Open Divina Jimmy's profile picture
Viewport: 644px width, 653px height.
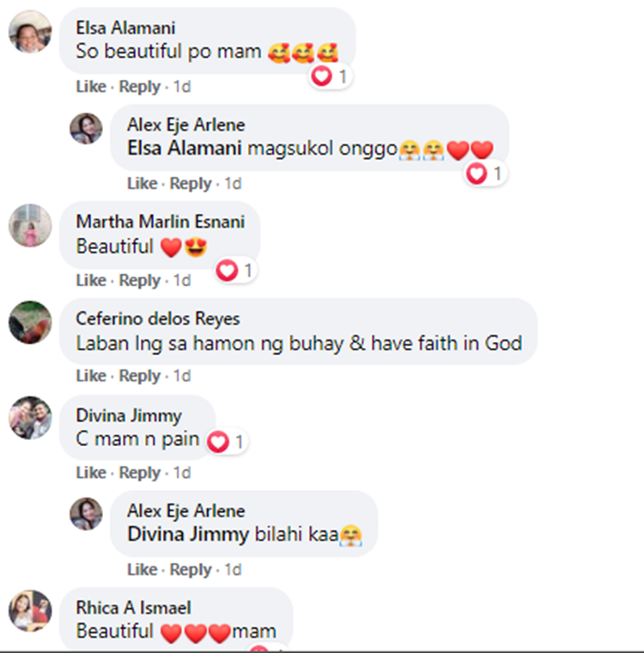[x=30, y=418]
